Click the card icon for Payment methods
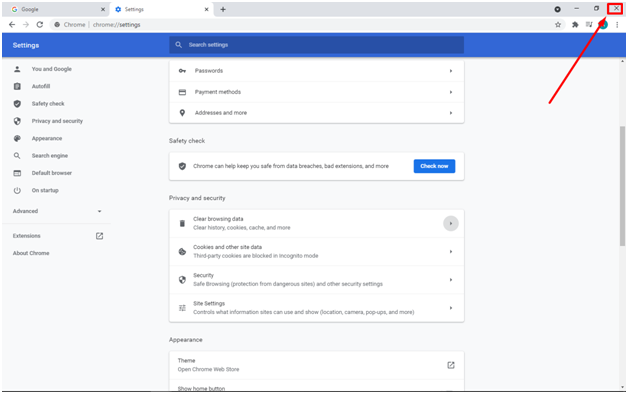The image size is (628, 394). (182, 92)
